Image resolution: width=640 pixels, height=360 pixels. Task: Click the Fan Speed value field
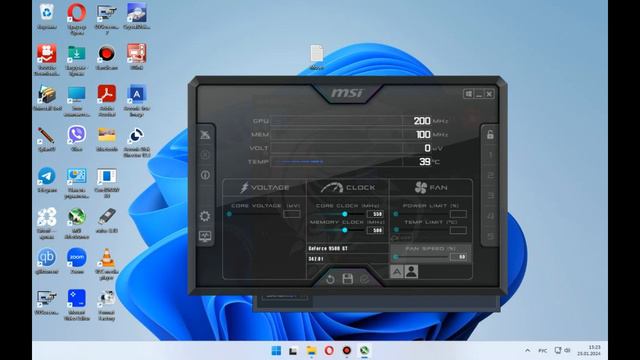[458, 257]
